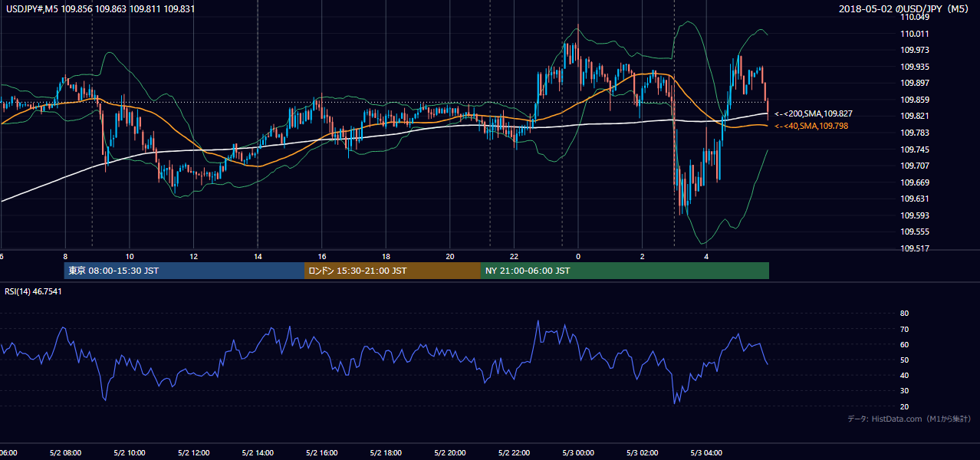Click hour 0 on the price chart axis

[578, 256]
